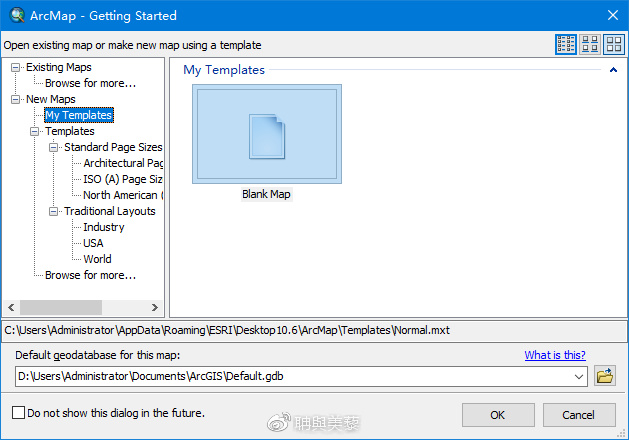The height and width of the screenshot is (440, 629).
Task: Click the Normal.mxt template path text
Action: point(227,331)
